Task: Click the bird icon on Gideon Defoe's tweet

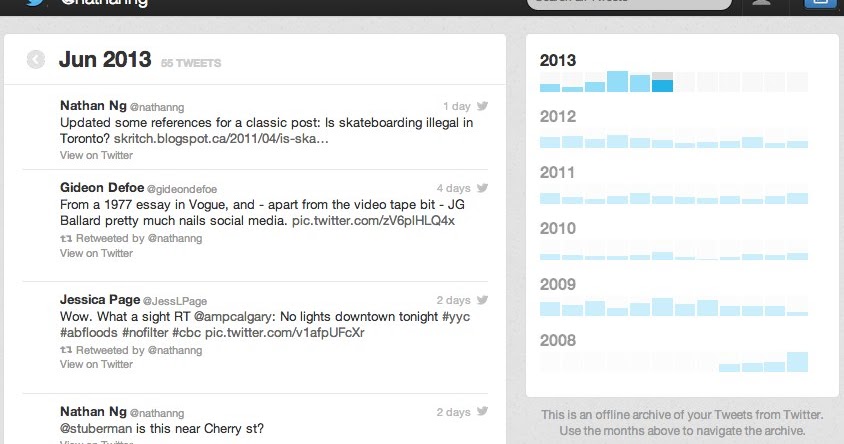Action: tap(482, 188)
